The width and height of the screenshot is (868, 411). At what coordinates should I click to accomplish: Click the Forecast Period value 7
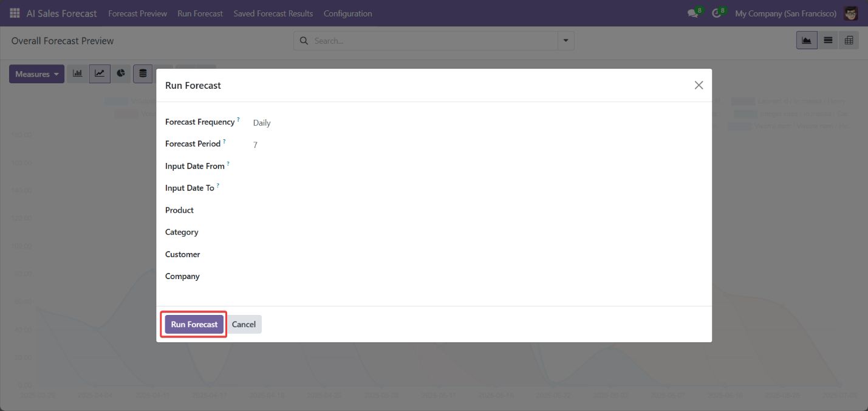click(255, 145)
